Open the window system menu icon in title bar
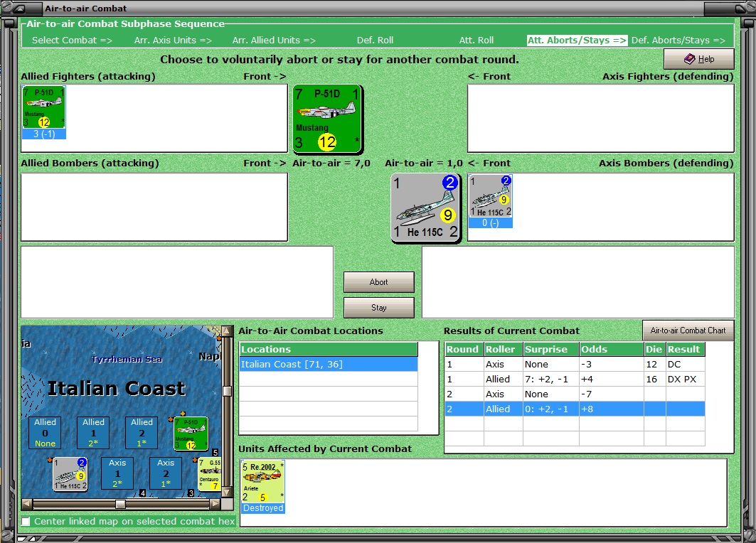The height and width of the screenshot is (543, 756). point(20,9)
